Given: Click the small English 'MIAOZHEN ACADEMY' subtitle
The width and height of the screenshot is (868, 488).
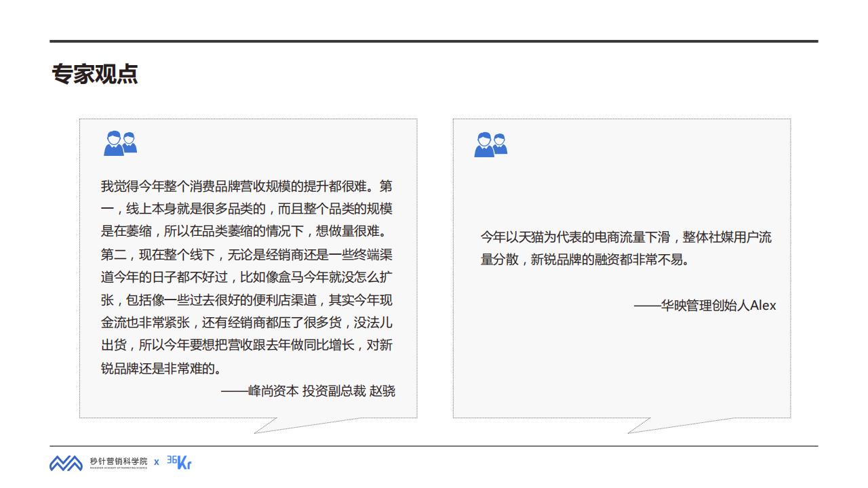Looking at the screenshot, I should [118, 468].
